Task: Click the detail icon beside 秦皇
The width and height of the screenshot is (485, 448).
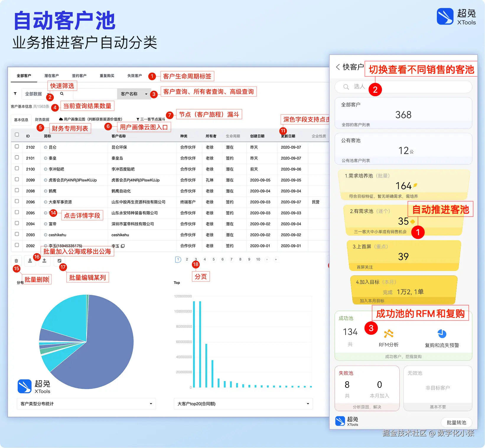Action: (45, 158)
